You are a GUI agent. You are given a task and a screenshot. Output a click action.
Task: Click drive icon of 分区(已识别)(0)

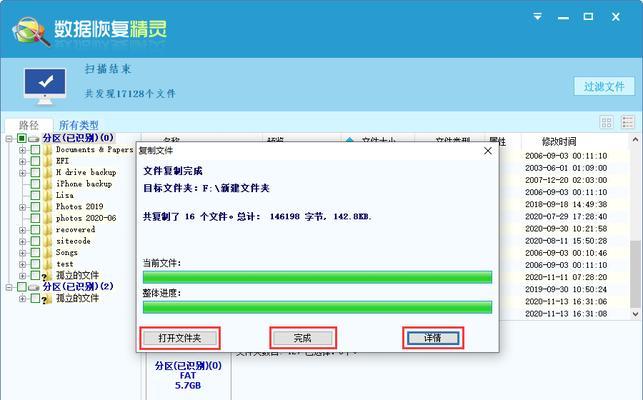34,139
